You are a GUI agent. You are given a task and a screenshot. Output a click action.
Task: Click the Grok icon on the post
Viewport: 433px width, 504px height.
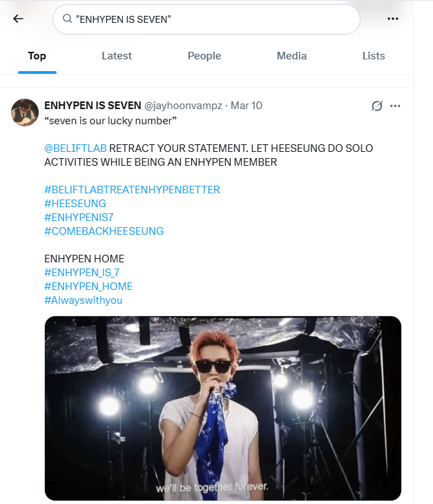point(376,106)
